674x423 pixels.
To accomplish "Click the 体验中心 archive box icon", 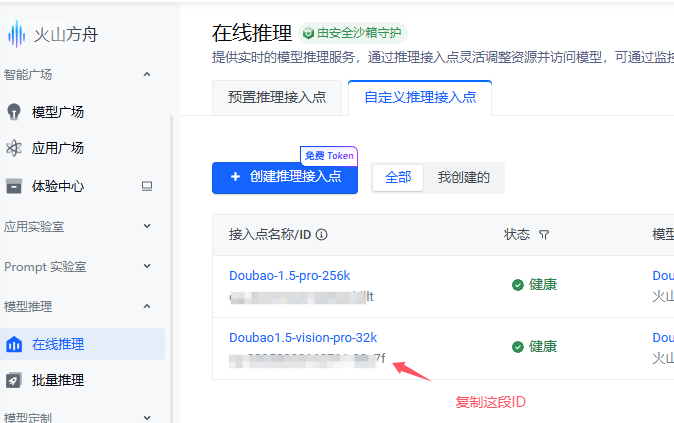I will pyautogui.click(x=14, y=185).
